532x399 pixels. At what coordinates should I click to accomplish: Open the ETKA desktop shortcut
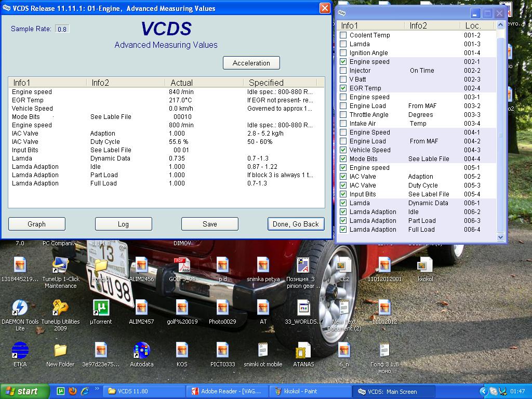click(x=20, y=351)
